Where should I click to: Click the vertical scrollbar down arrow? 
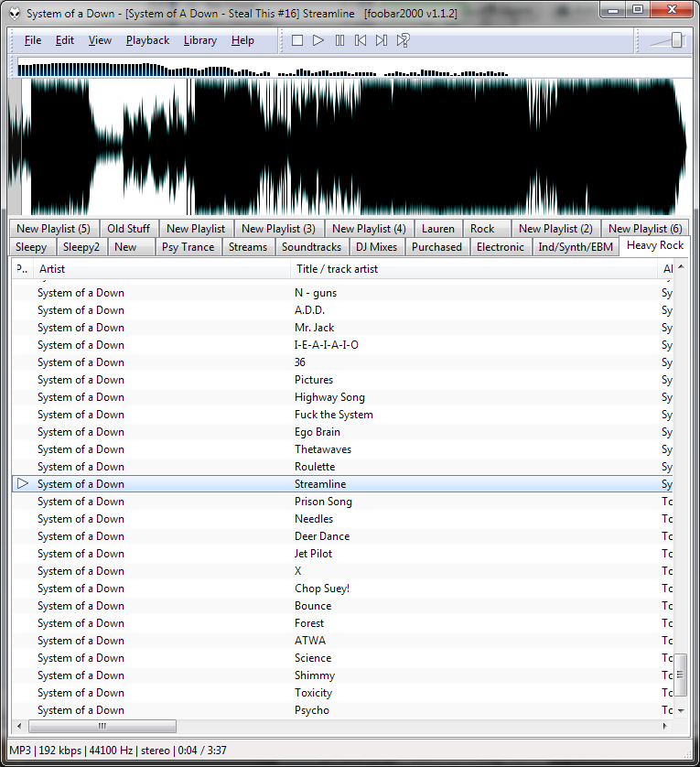(x=681, y=711)
